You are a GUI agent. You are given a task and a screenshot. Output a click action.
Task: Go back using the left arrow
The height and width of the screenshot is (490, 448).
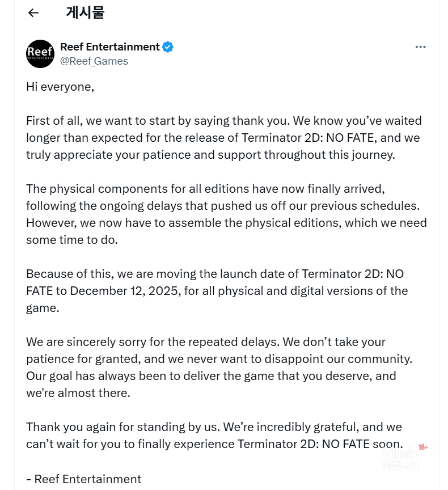[33, 12]
